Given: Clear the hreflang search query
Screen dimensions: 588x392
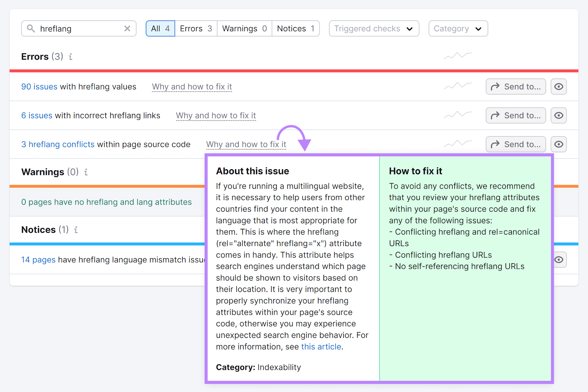Looking at the screenshot, I should [x=127, y=28].
